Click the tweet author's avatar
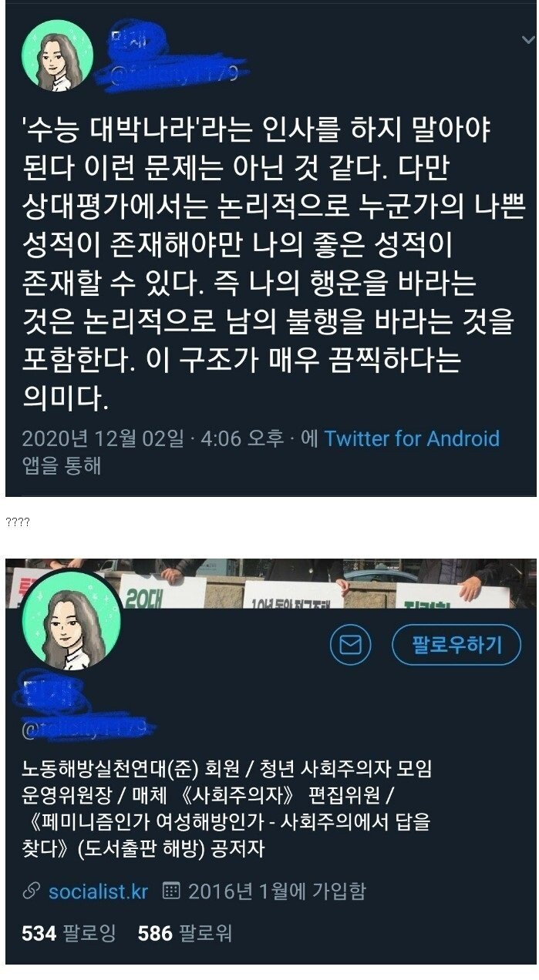Viewport: 539px width, 980px height. coord(56,55)
